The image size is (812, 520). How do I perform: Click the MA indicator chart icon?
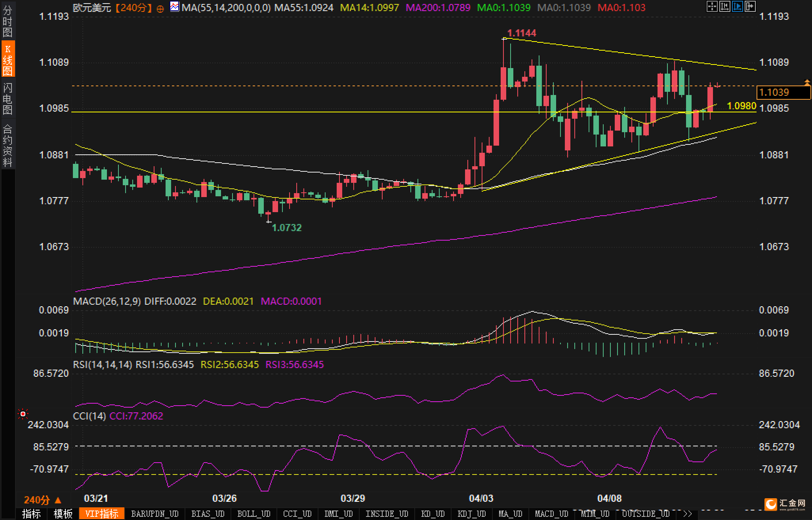point(174,7)
